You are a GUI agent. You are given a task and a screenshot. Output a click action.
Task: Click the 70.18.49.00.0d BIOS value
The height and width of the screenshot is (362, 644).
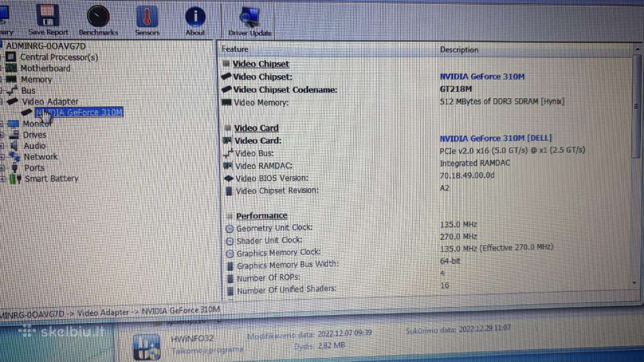(x=467, y=175)
